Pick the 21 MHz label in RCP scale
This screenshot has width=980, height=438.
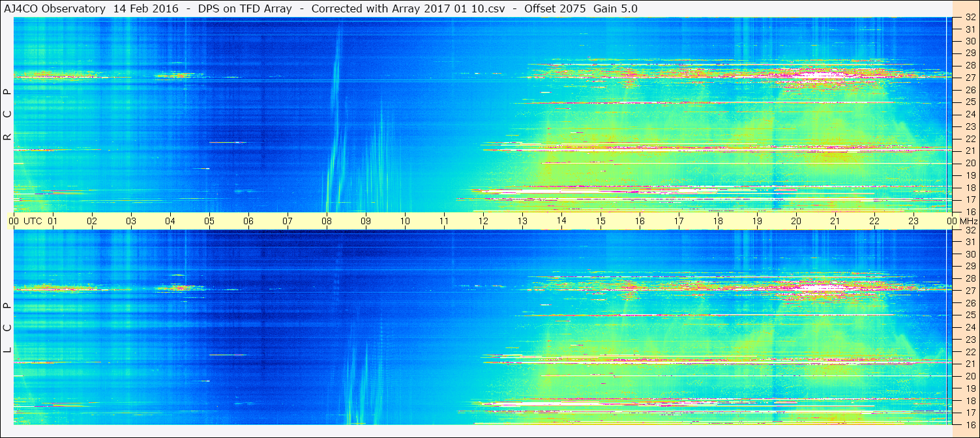(x=970, y=151)
